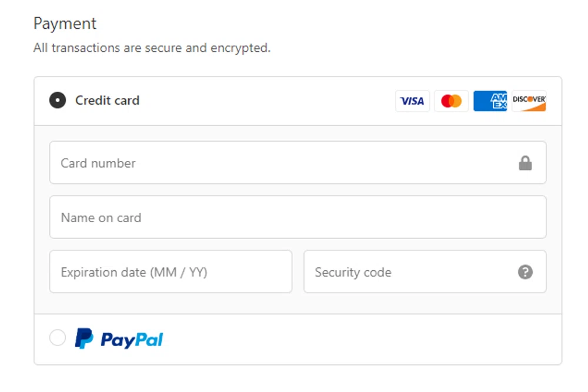Image resolution: width=588 pixels, height=392 pixels.
Task: Open the Security code help question mark
Action: click(525, 272)
